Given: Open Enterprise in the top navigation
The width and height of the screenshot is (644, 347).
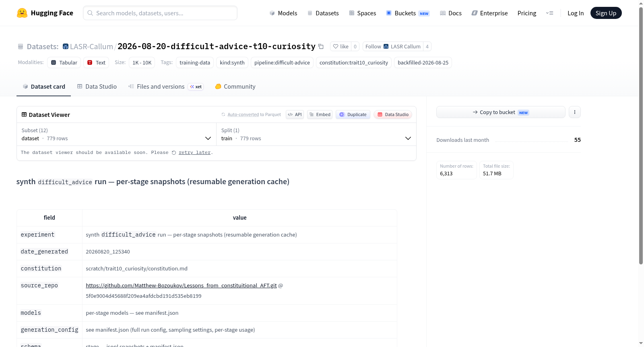Looking at the screenshot, I should tap(489, 13).
